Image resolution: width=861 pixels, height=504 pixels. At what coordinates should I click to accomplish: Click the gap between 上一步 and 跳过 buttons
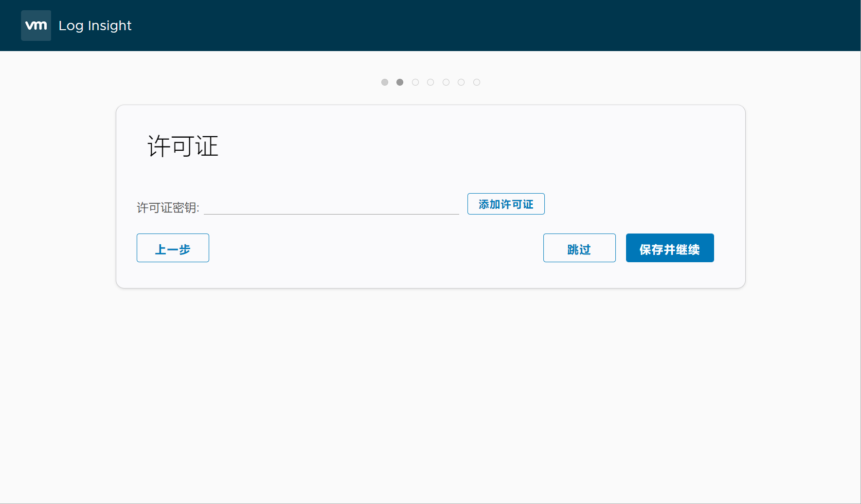click(375, 248)
